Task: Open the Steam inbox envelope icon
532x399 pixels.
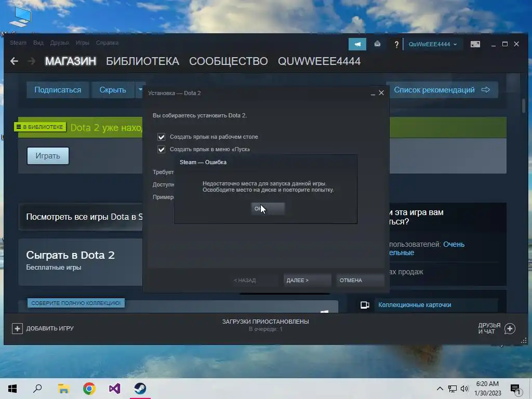Action: coord(377,44)
